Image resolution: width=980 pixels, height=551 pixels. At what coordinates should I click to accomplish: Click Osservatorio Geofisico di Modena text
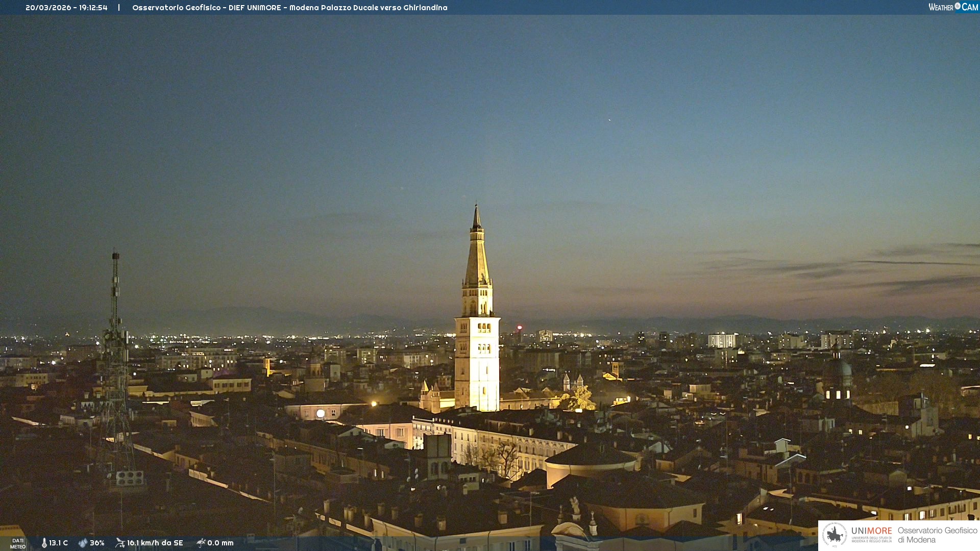pyautogui.click(x=937, y=535)
